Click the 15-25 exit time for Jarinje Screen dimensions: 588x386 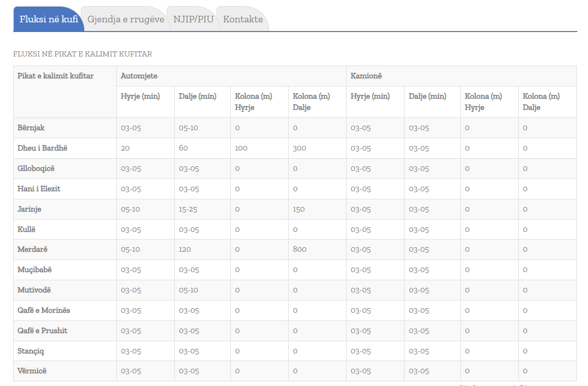(x=189, y=209)
